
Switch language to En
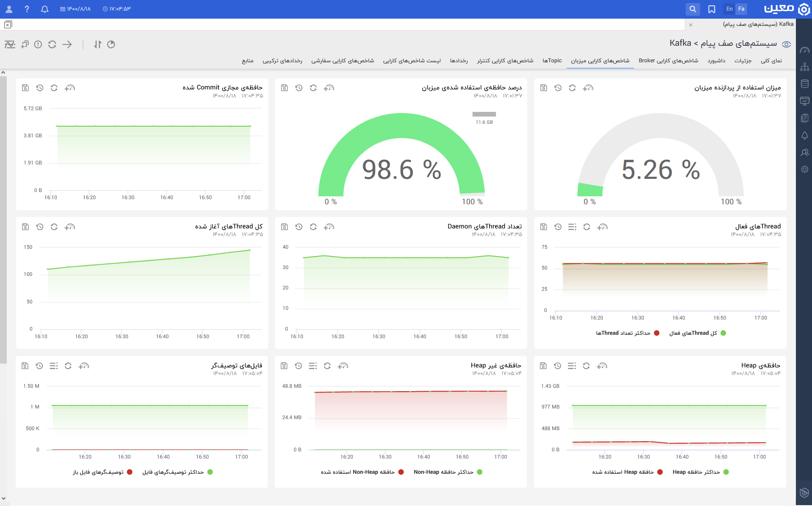(x=729, y=8)
